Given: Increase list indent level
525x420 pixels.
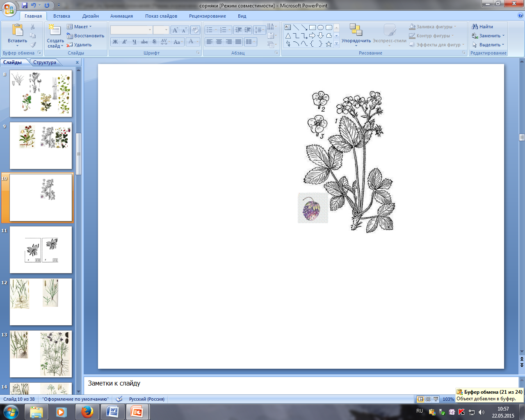Looking at the screenshot, I should tap(247, 30).
